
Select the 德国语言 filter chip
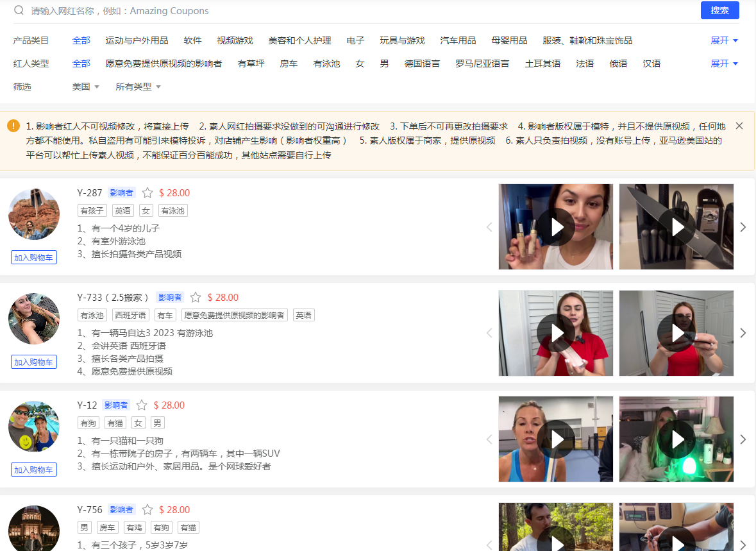(423, 64)
